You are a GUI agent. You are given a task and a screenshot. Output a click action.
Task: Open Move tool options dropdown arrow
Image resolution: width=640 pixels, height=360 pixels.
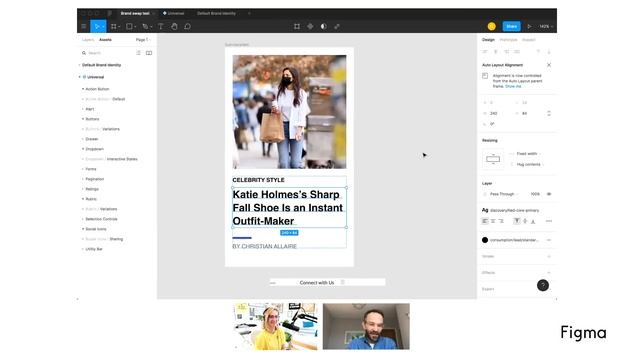tap(103, 27)
